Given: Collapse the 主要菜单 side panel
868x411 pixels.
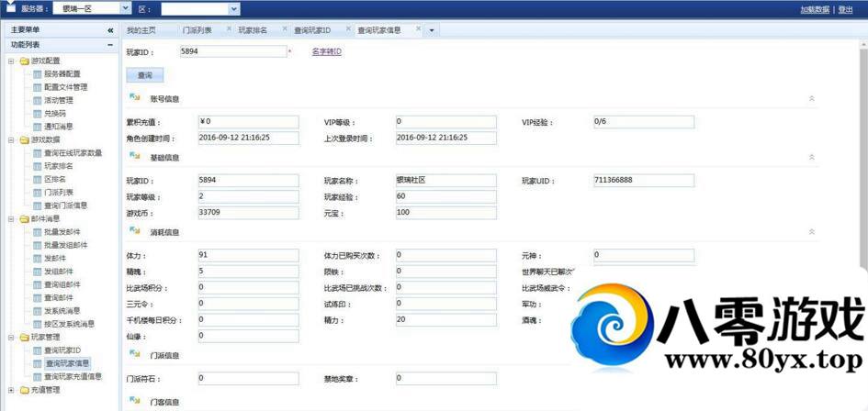Looking at the screenshot, I should tap(110, 30).
